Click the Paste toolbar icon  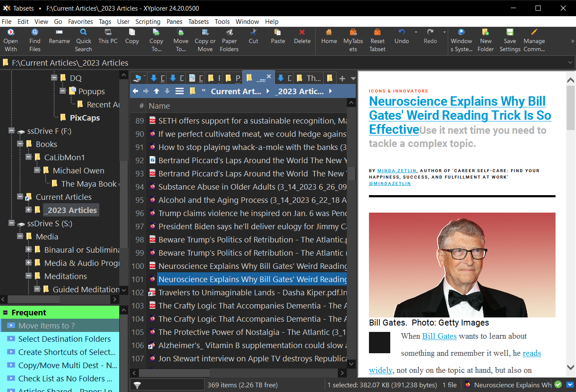pos(278,32)
